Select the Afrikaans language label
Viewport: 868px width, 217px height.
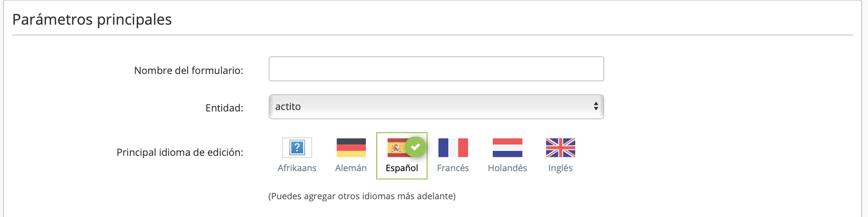(x=297, y=168)
